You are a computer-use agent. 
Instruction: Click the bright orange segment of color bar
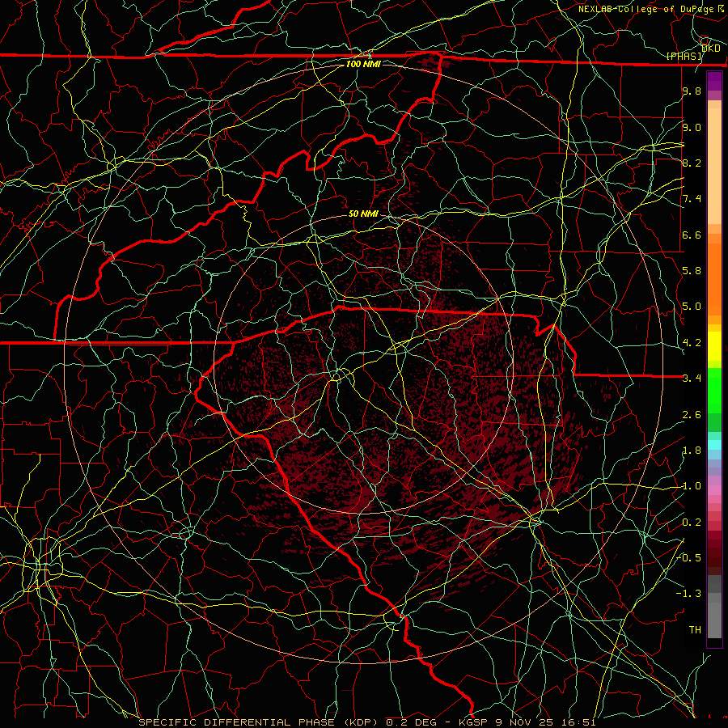714,279
